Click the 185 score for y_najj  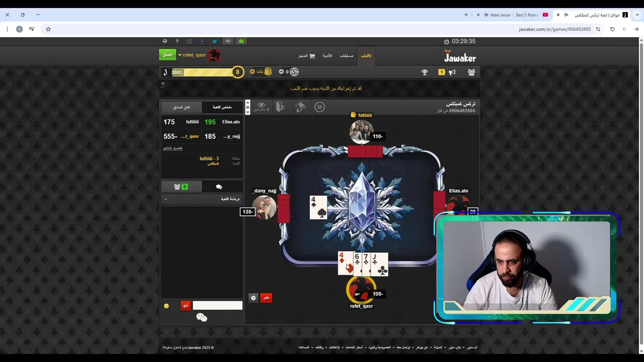tap(210, 136)
